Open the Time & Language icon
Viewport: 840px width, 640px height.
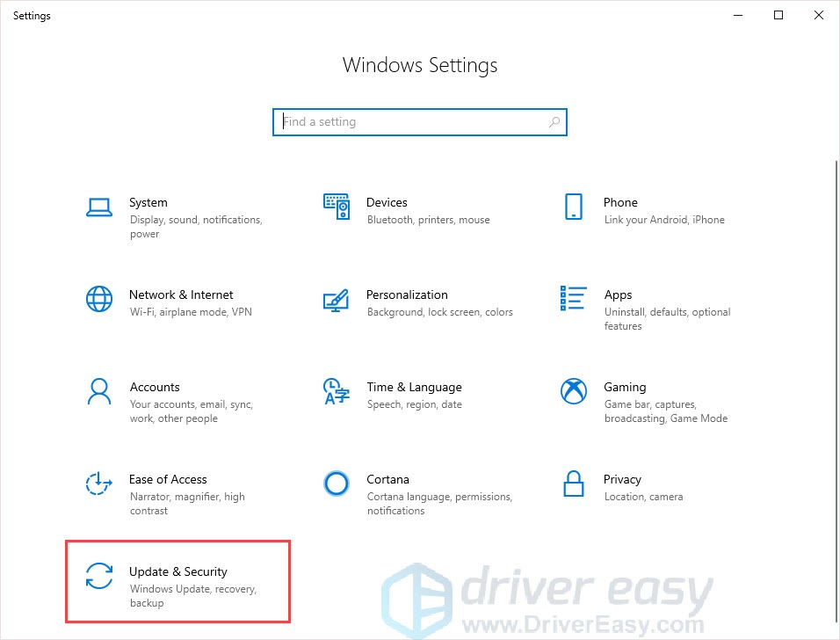(336, 391)
